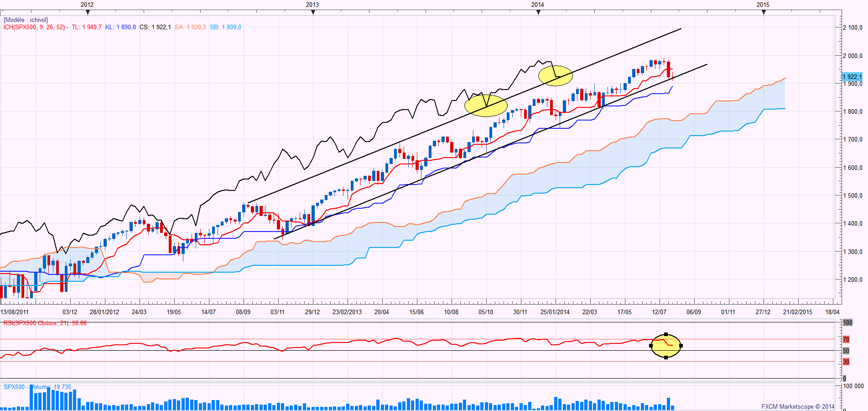The width and height of the screenshot is (868, 411).
Task: Click the 2014 year marker triangle
Action: coord(538,12)
